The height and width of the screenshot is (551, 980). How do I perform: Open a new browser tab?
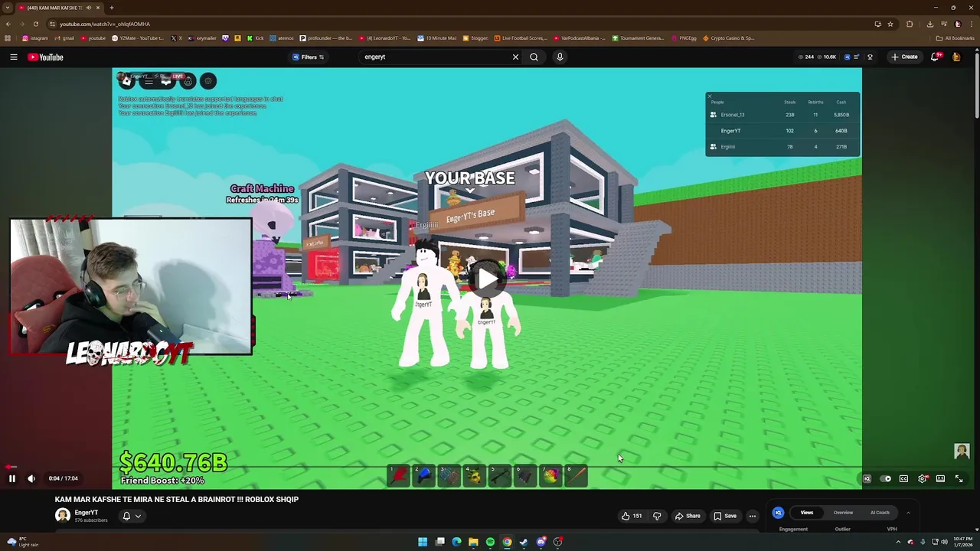pyautogui.click(x=112, y=8)
